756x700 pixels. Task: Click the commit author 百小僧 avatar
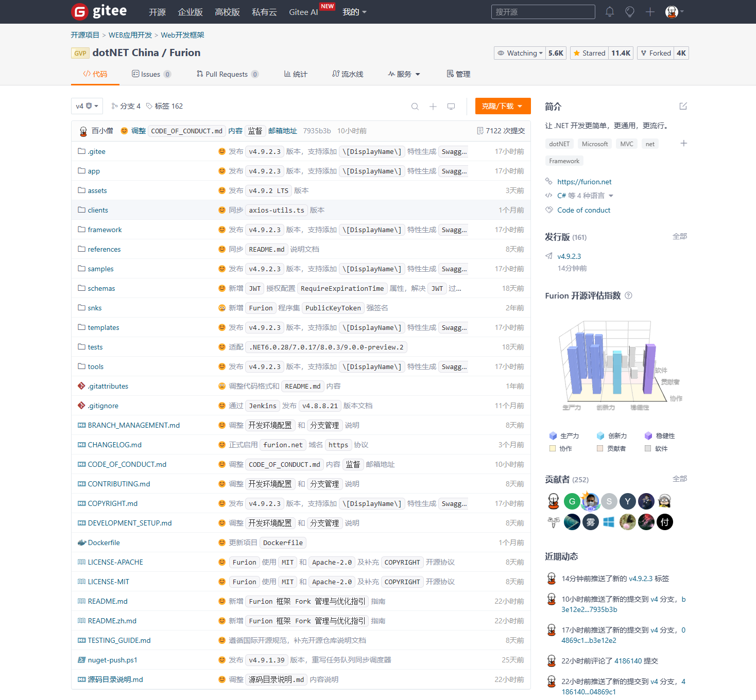83,131
